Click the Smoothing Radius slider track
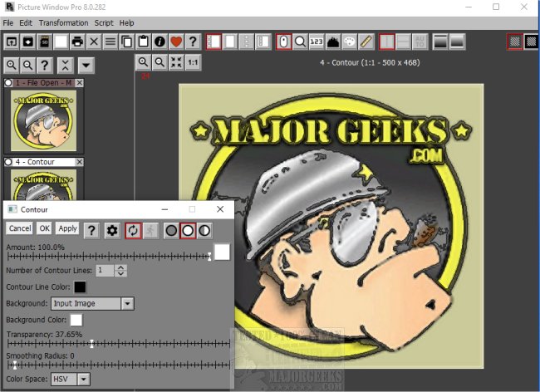 pyautogui.click(x=119, y=365)
